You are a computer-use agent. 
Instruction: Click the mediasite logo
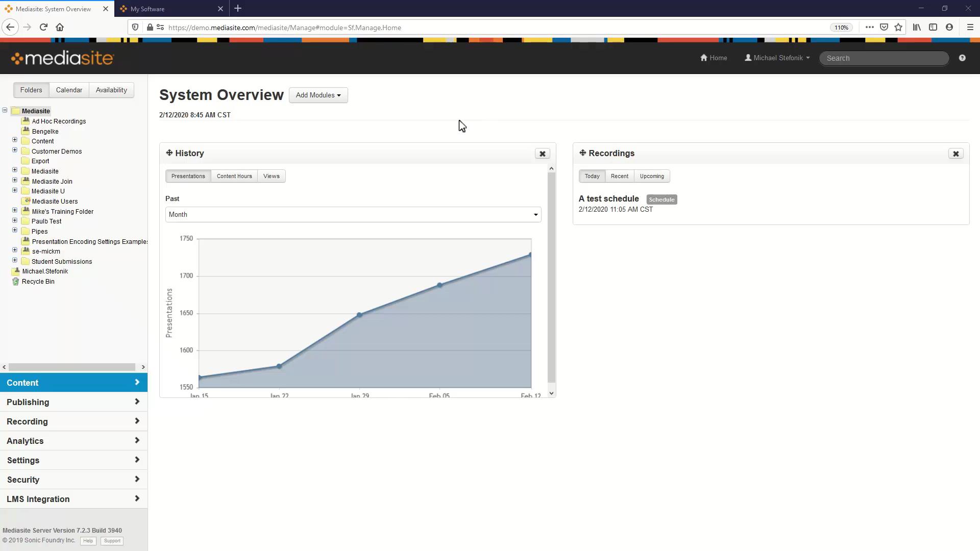click(62, 58)
